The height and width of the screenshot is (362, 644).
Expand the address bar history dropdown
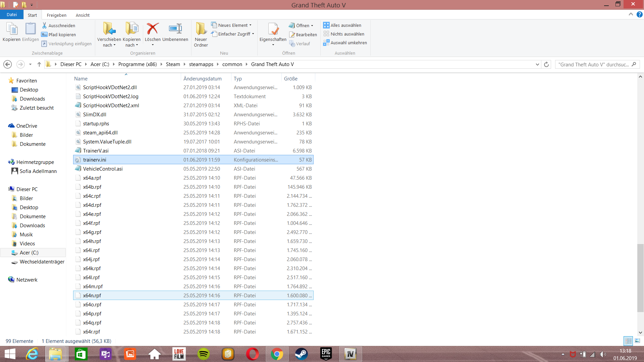coord(537,64)
